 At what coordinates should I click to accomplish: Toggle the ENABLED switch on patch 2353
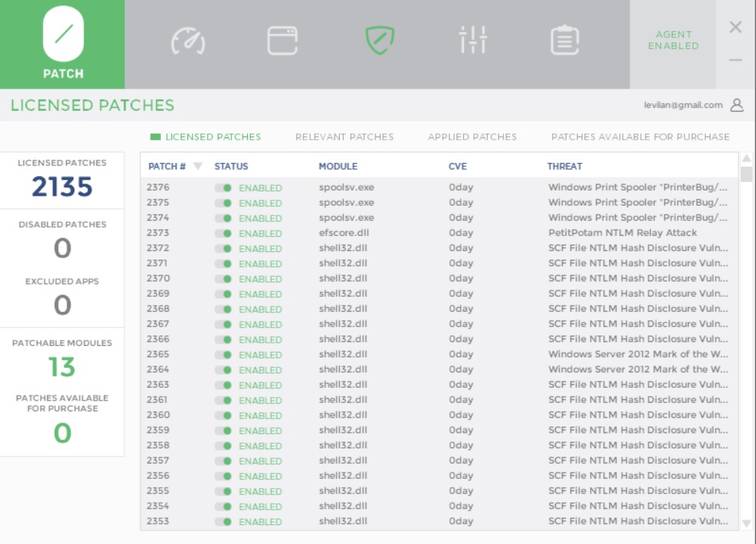coord(224,522)
